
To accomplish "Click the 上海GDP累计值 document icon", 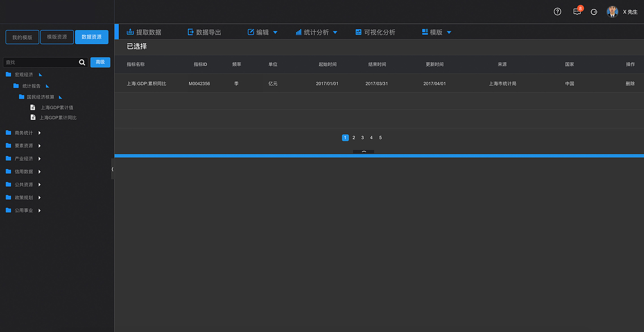I will click(33, 107).
